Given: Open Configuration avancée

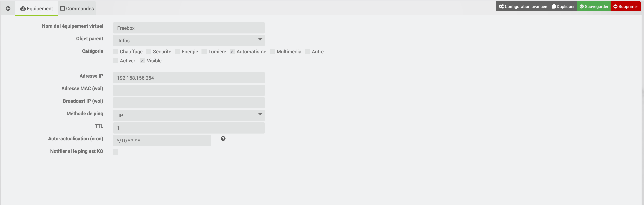Looking at the screenshot, I should (522, 6).
